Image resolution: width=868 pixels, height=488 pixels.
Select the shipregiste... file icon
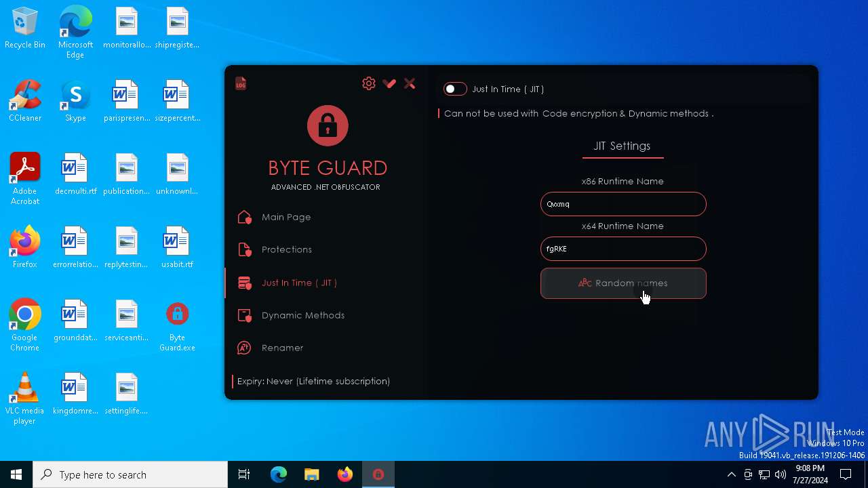tap(177, 28)
